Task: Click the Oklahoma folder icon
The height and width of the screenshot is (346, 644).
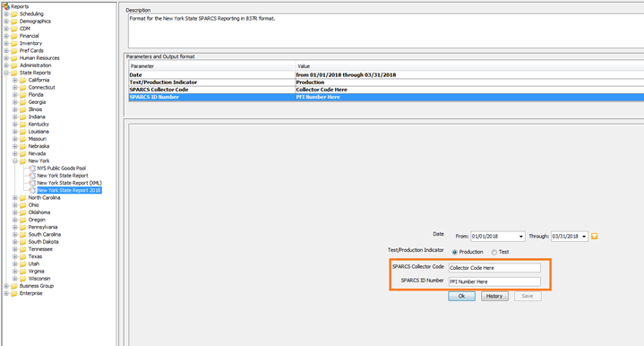Action: (x=23, y=212)
